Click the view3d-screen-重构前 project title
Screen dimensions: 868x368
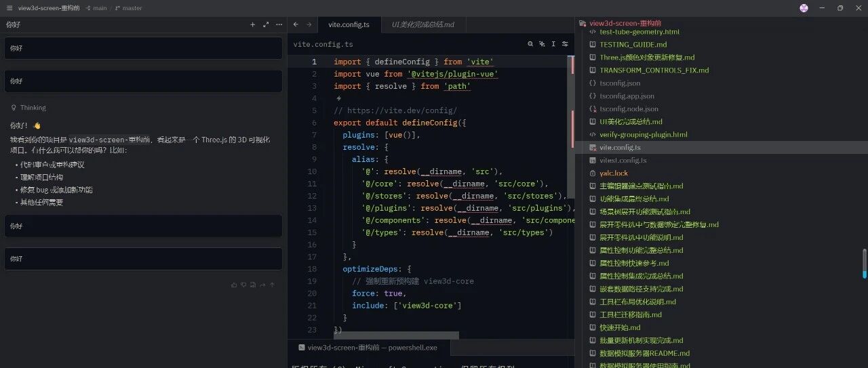tap(49, 8)
